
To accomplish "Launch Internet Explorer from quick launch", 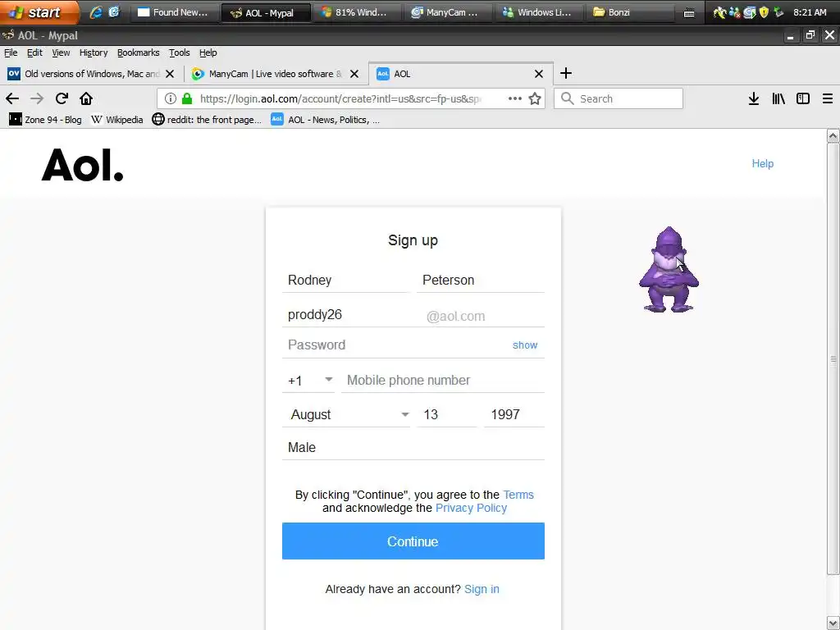I will tap(95, 11).
